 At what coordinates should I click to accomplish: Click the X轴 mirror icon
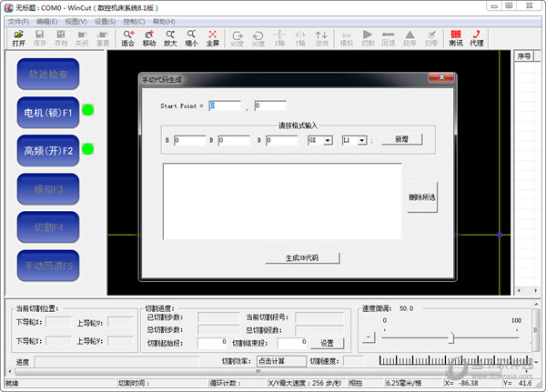(x=279, y=38)
